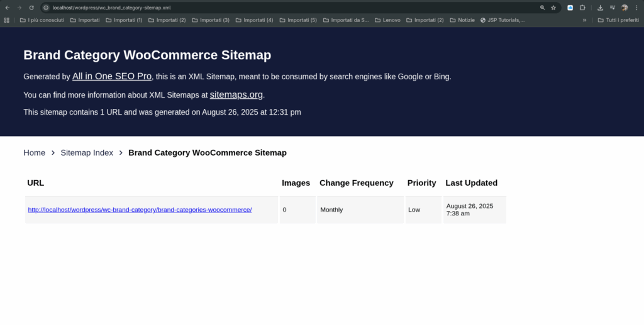Image resolution: width=644 pixels, height=325 pixels.
Task: Open the apps grid icon in the bookmarks bar
Action: tap(6, 20)
